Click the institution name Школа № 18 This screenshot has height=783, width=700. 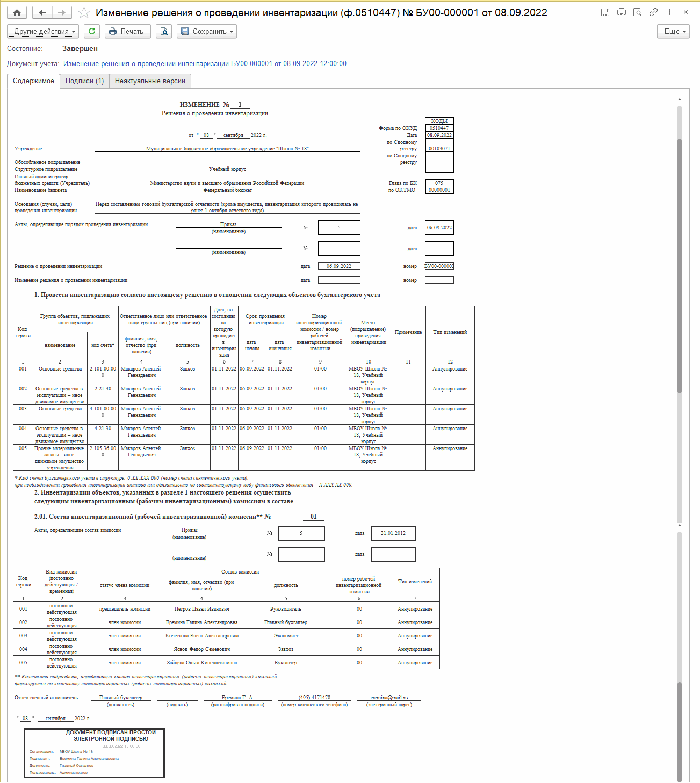tap(227, 149)
